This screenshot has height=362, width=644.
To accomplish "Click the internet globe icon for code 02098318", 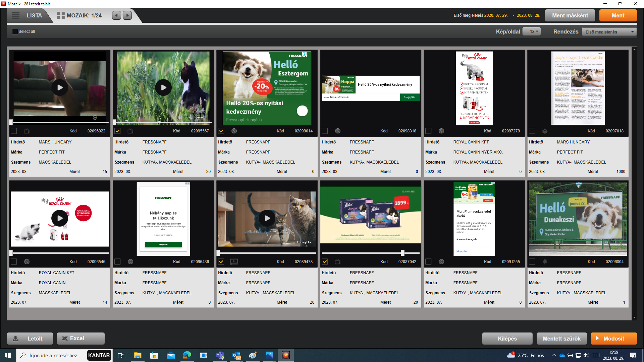I will (x=338, y=131).
